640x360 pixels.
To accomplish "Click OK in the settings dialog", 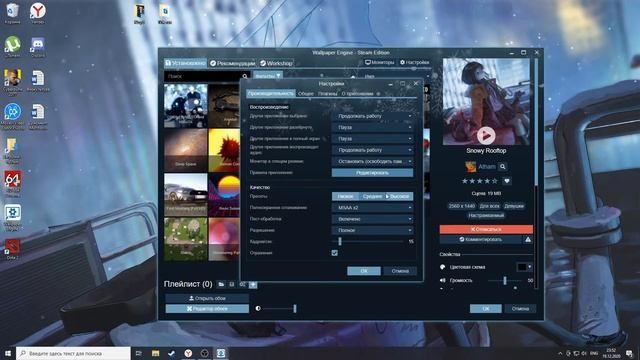I will point(364,271).
